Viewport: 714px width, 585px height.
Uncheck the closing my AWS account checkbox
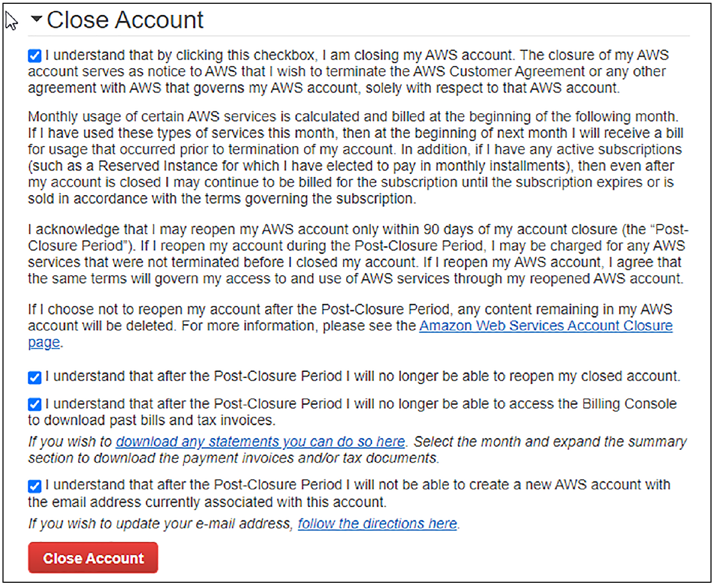35,56
